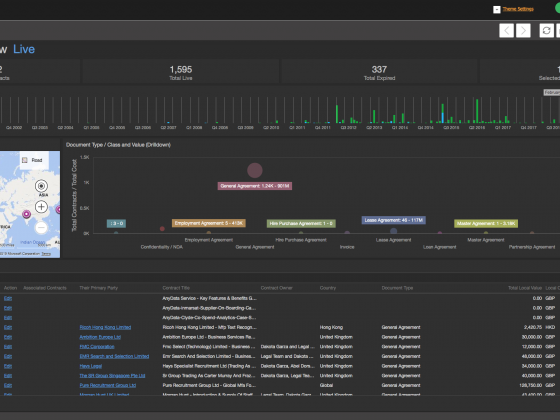The height and width of the screenshot is (420, 560).
Task: Sort by Contract Owner column header
Action: 276,288
